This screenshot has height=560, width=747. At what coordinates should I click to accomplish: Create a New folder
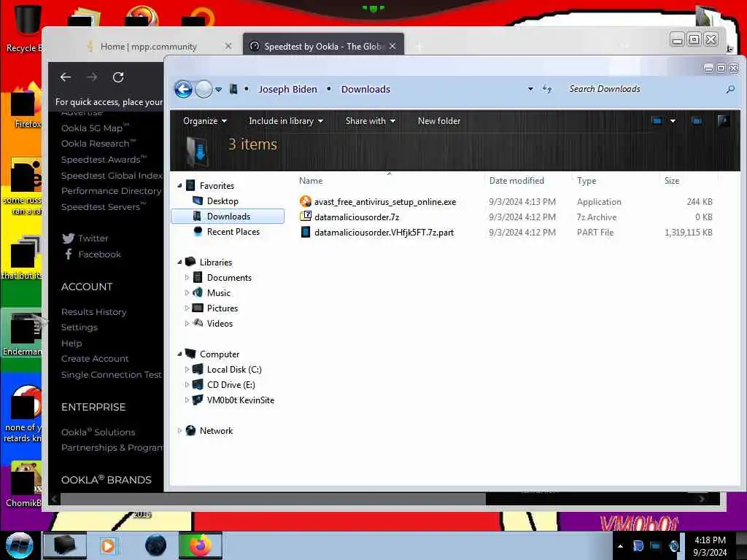point(438,121)
